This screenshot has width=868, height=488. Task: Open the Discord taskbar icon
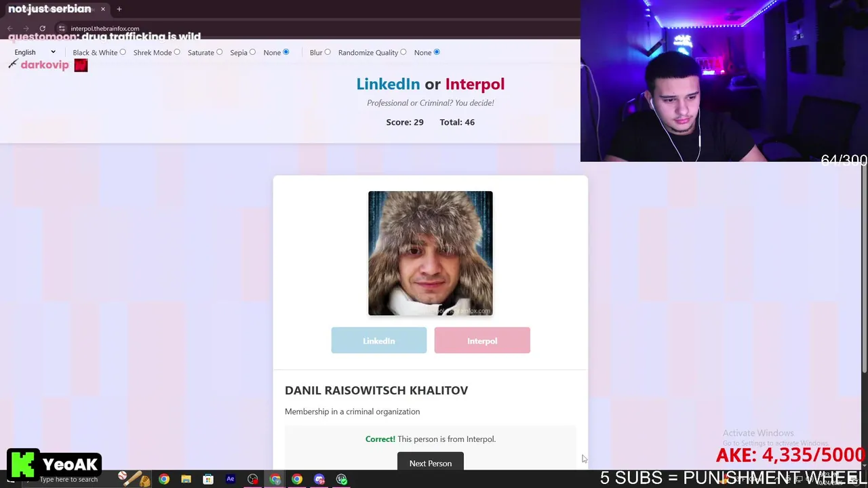pos(319,479)
